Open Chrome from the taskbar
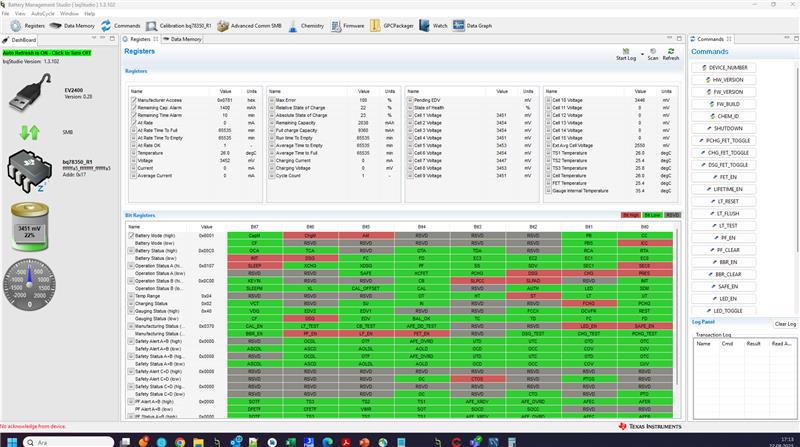The height and width of the screenshot is (447, 800). pyautogui.click(x=180, y=442)
